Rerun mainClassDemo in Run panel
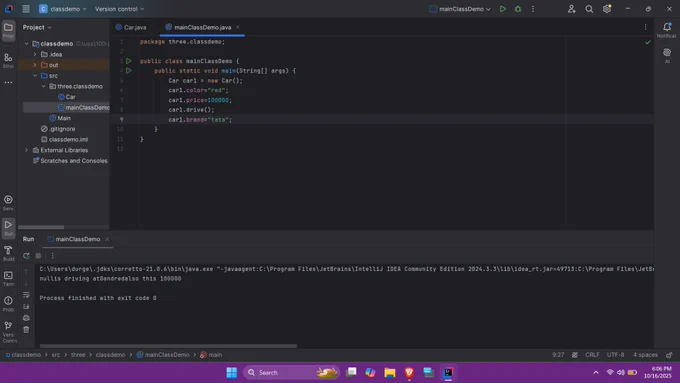This screenshot has width=680, height=383. [x=26, y=256]
